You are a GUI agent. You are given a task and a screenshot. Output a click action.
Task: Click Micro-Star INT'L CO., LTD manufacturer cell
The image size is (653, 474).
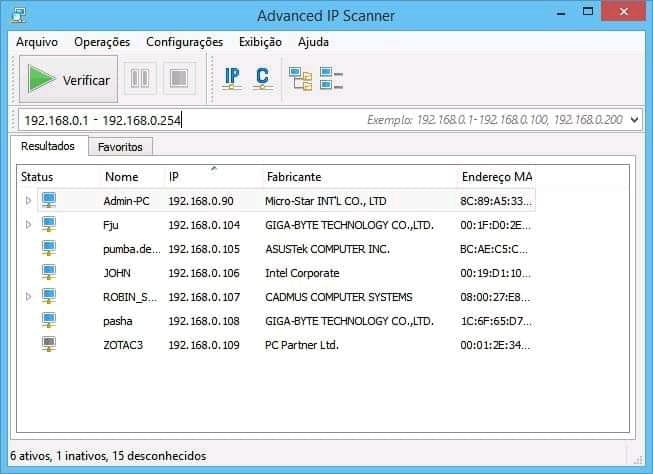click(x=326, y=201)
